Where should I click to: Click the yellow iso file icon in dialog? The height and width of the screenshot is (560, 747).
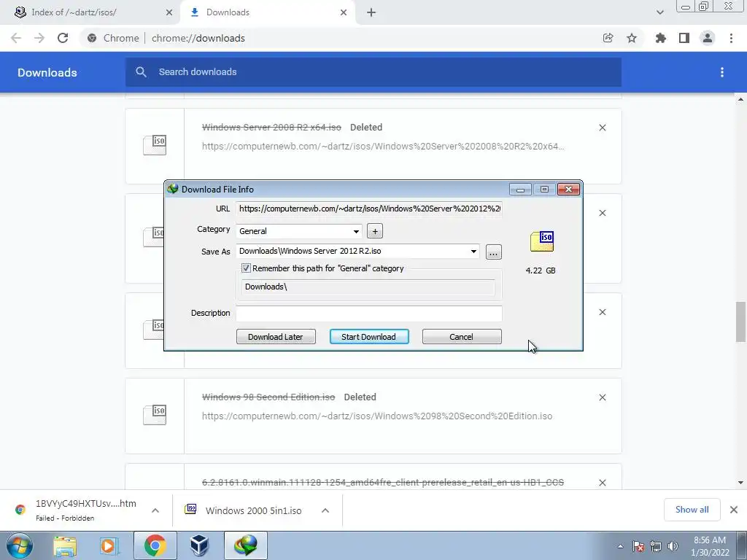(x=542, y=241)
